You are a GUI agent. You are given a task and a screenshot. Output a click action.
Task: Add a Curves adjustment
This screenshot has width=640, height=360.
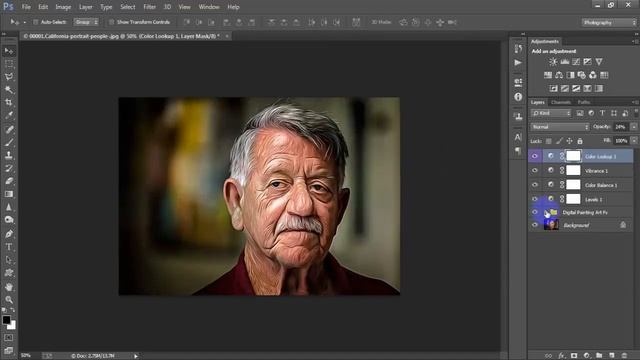click(576, 62)
